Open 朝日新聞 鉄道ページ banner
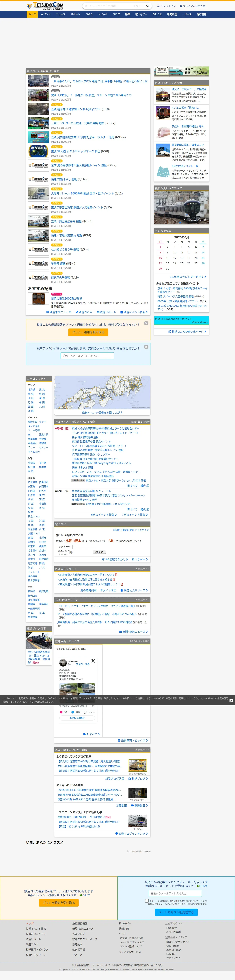The image size is (235, 980). [181, 72]
